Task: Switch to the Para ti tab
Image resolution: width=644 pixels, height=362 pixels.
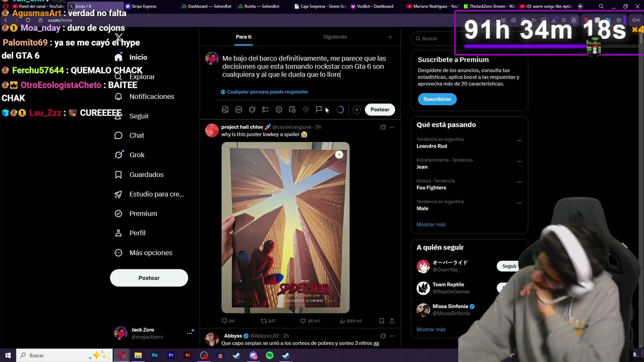Action: coord(244,37)
